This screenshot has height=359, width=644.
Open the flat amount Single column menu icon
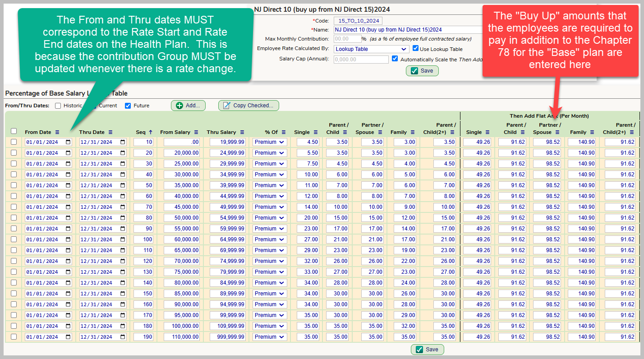(x=488, y=132)
